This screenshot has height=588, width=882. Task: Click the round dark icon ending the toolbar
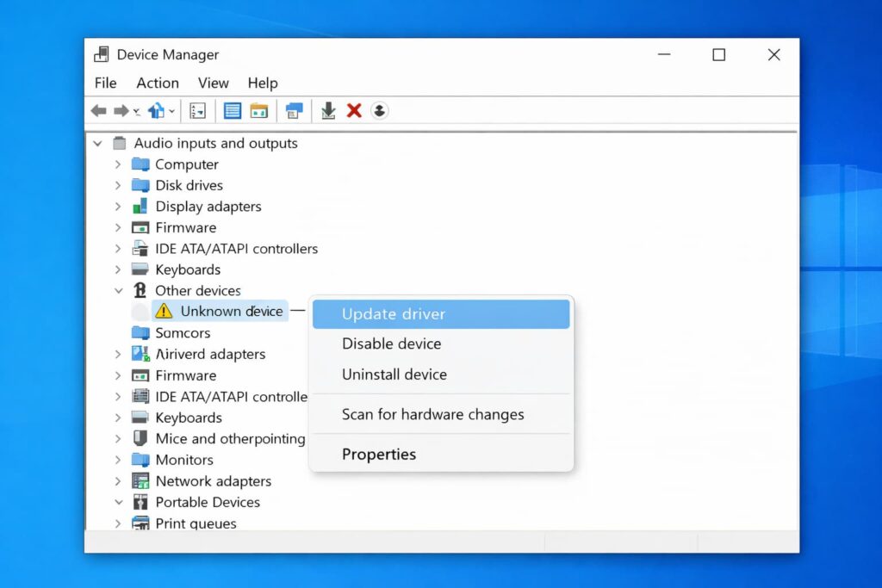point(379,111)
